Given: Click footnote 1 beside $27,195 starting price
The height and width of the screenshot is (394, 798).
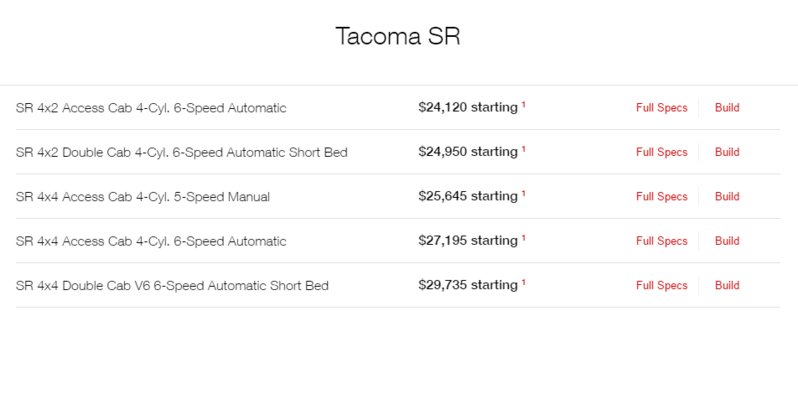Looking at the screenshot, I should 523,237.
